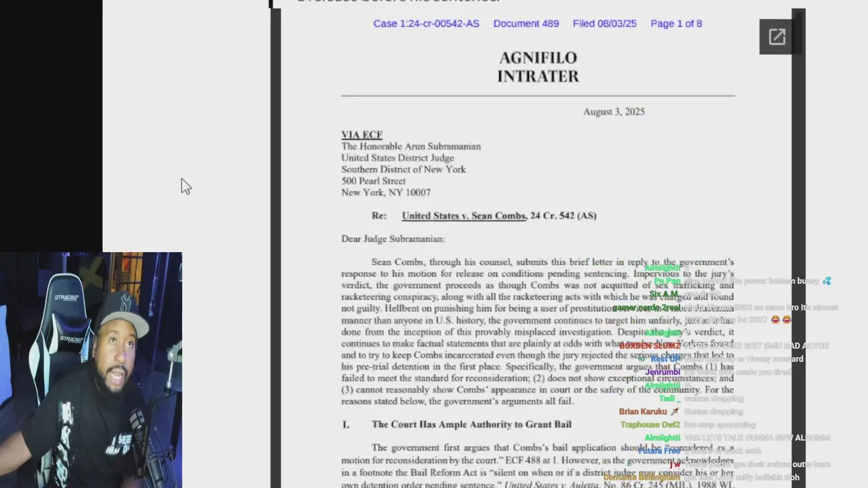Click the case number 1:24-cr-00542-AS

coord(426,24)
